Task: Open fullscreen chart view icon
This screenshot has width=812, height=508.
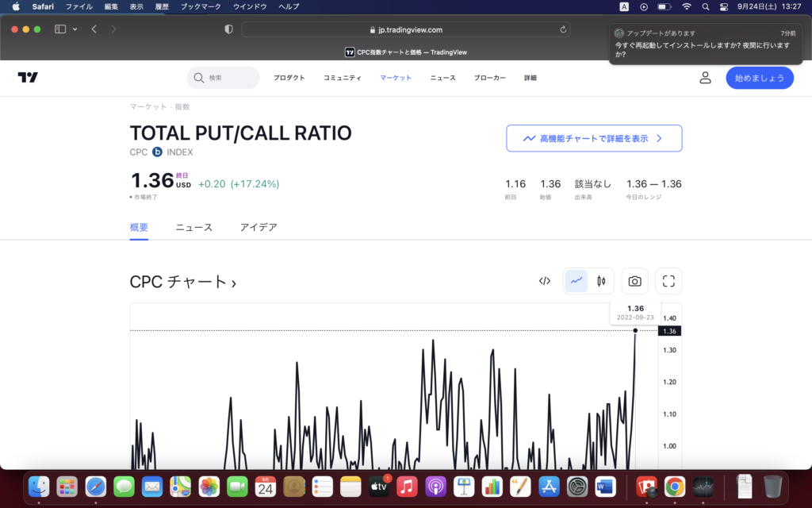Action: [668, 281]
